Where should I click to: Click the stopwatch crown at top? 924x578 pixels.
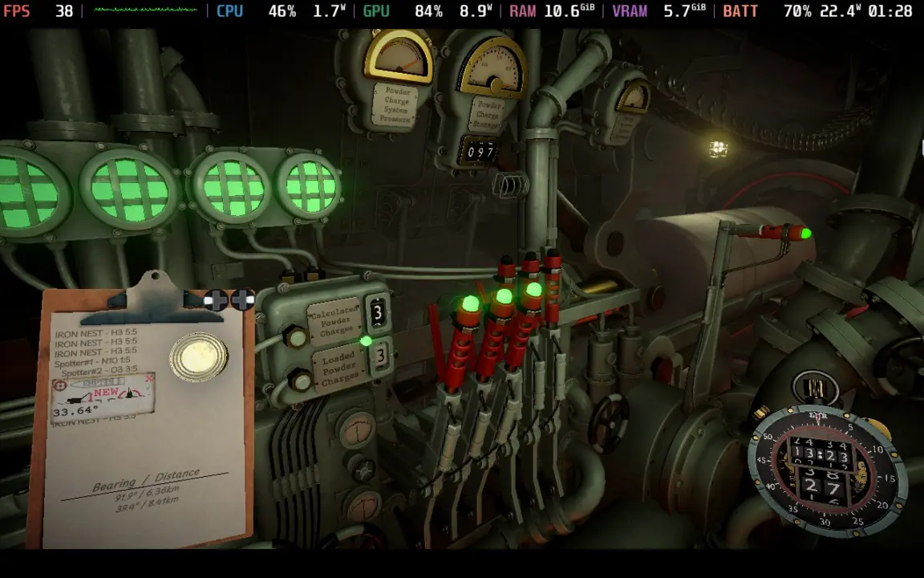point(816,388)
